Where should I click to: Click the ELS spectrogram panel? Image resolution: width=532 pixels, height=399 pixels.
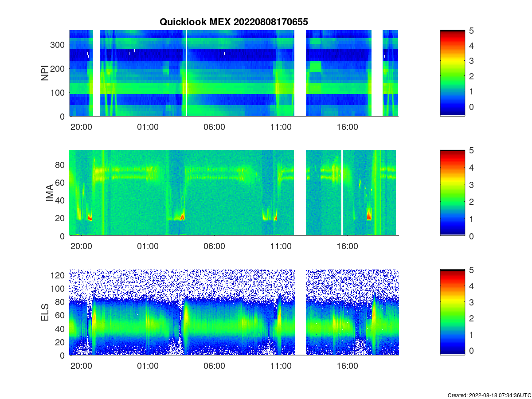(234, 312)
